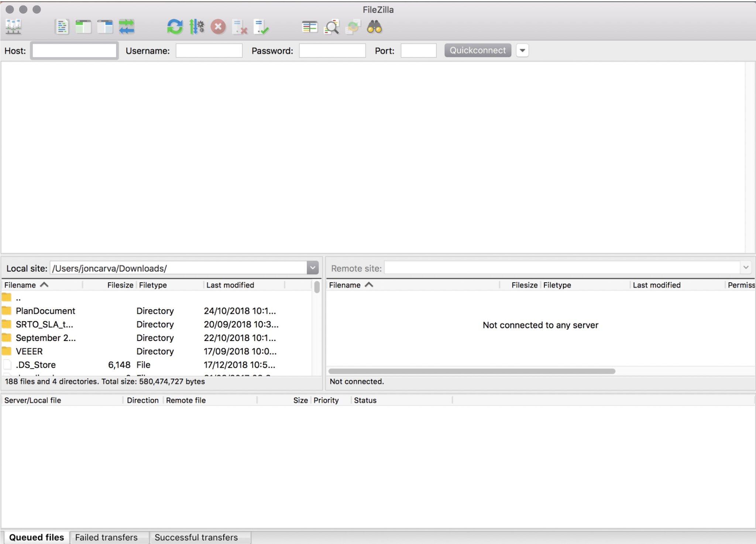Select the SRTO_SLA_t... folder

click(x=157, y=324)
